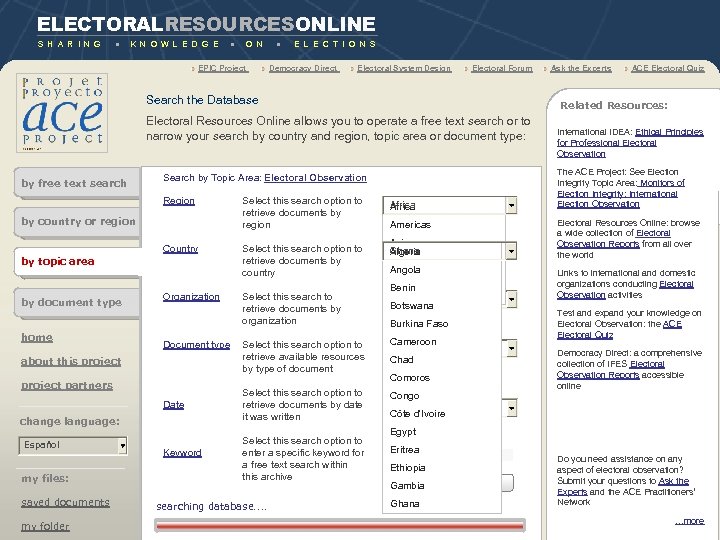Open my folder link
Viewport: 720px width, 540px height.
coord(45,526)
